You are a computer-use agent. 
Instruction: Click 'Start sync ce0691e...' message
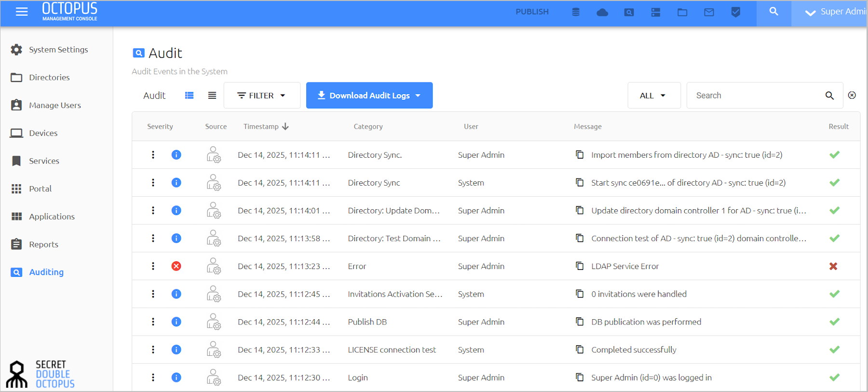pyautogui.click(x=688, y=183)
